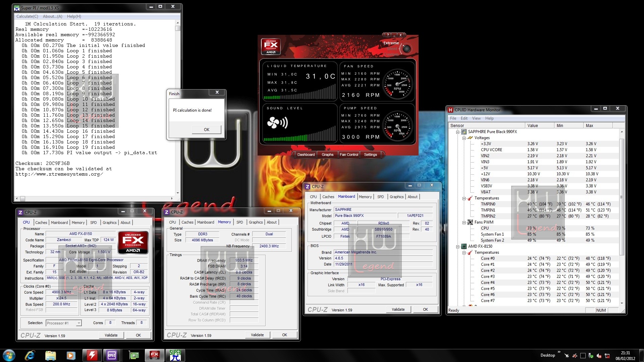Viewport: 644px width, 362px height.
Task: Select the Extreme cooling mode
Action: point(391,43)
